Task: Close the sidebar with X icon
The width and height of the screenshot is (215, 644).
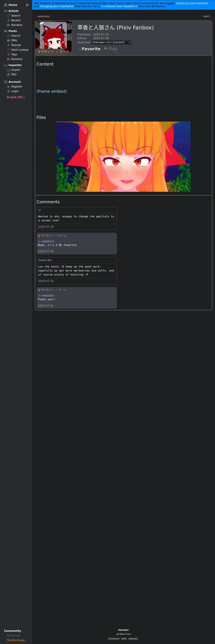Action: tap(27, 5)
